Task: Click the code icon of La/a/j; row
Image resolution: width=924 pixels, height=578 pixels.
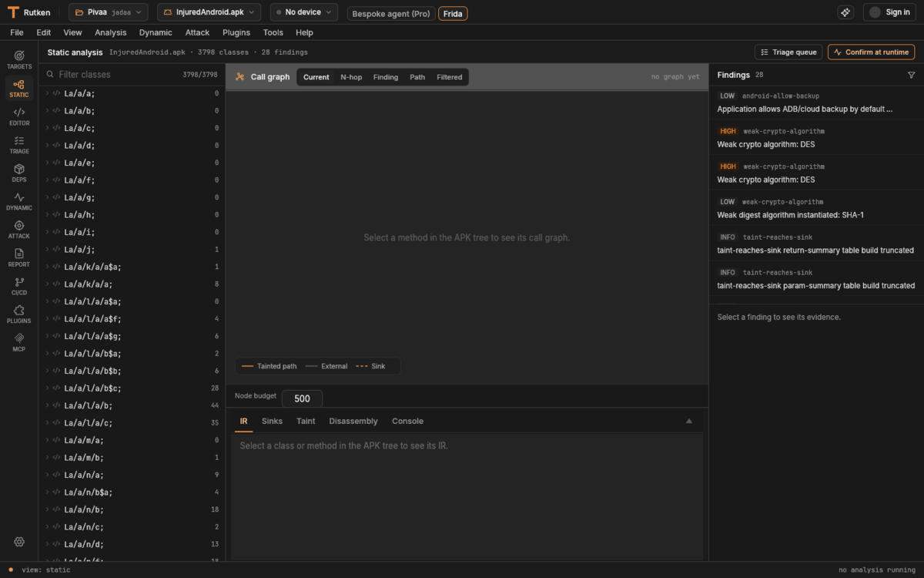Action: (56, 250)
